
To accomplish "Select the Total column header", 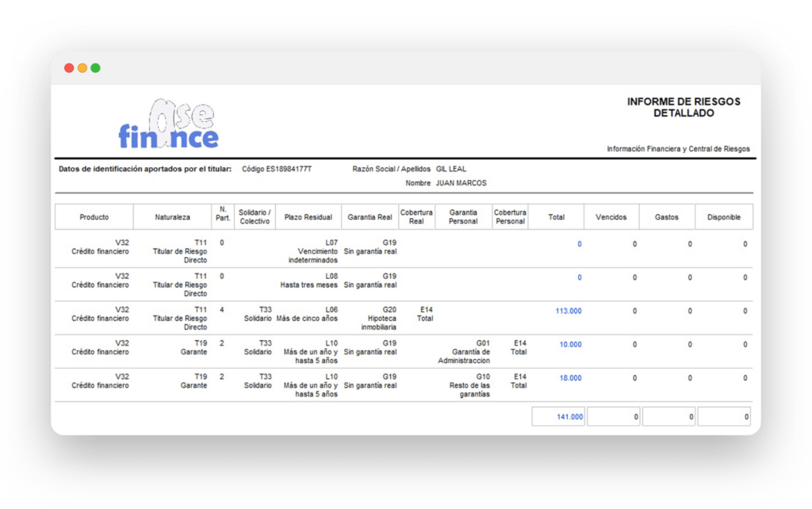I will 556,217.
